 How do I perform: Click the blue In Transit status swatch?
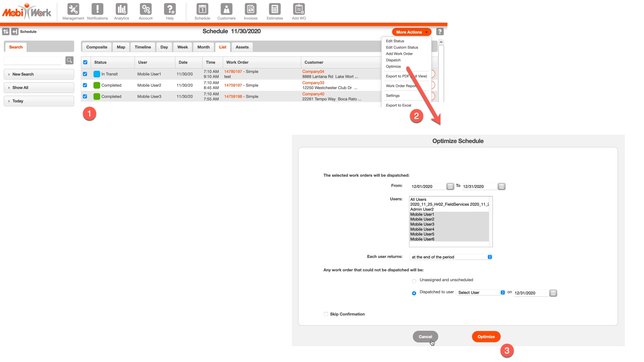tap(97, 74)
